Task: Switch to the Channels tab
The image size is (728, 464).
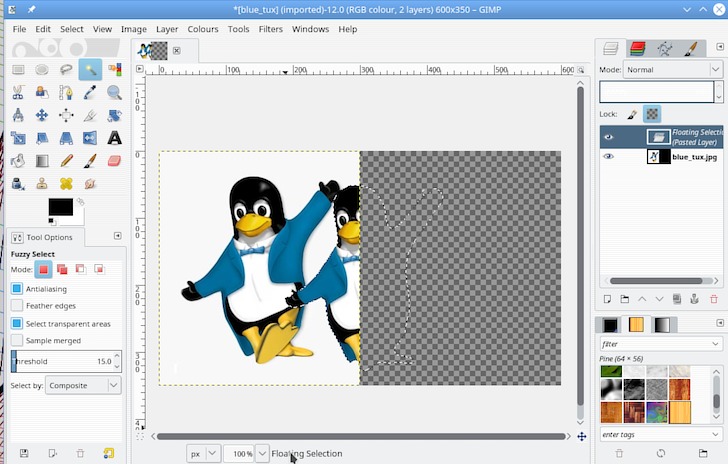Action: click(x=637, y=48)
